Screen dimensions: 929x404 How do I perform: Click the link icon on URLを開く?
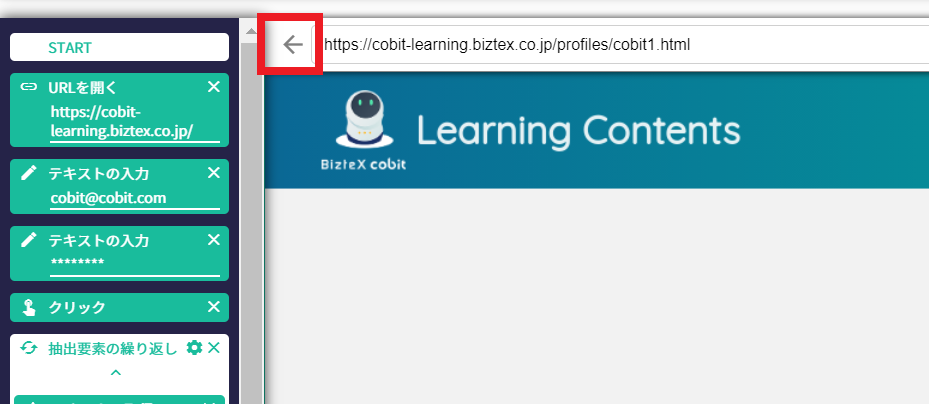[28, 87]
